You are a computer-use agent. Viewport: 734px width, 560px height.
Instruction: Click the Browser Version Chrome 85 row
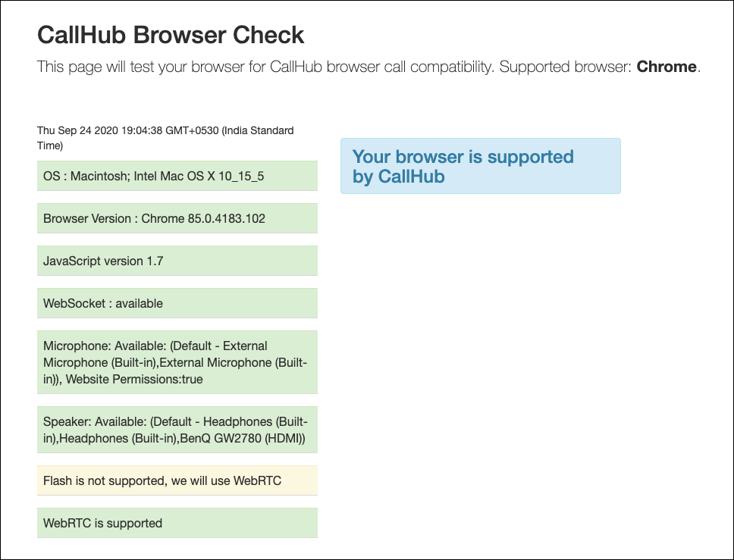pos(177,218)
